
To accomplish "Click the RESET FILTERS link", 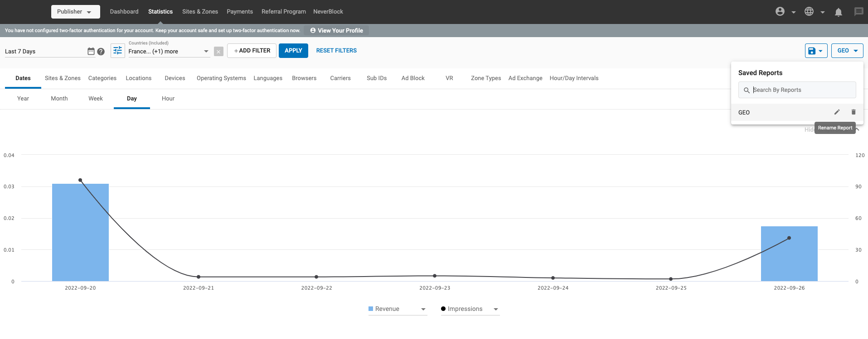I will coord(336,51).
